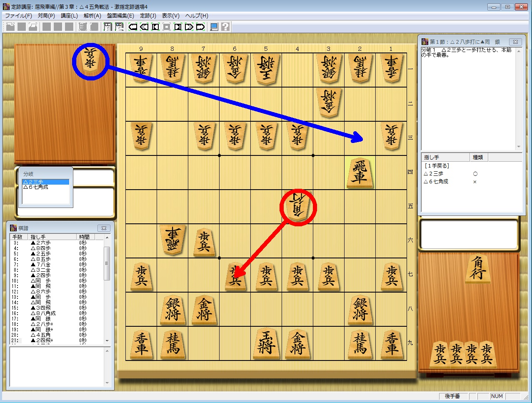
Task: Click the fast forward double-arrow icon
Action: pos(189,27)
